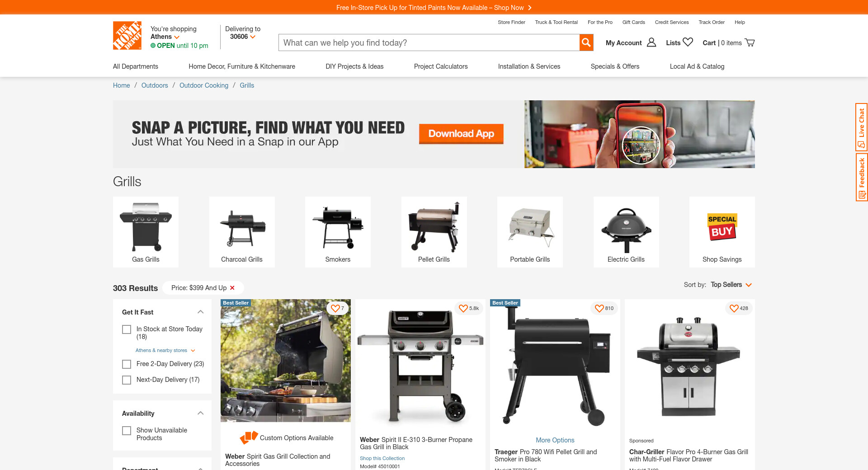The image size is (868, 470).
Task: Open My Account person icon
Action: point(651,42)
